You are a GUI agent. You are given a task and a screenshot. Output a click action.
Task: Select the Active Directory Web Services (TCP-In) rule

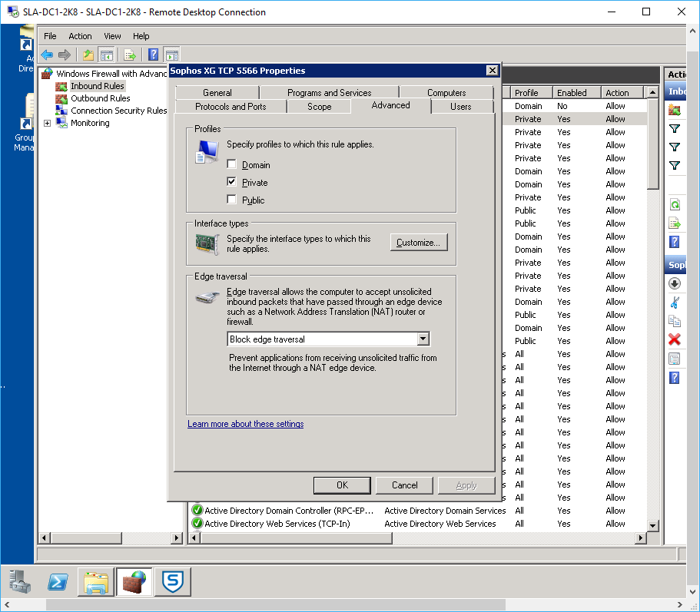pyautogui.click(x=277, y=524)
